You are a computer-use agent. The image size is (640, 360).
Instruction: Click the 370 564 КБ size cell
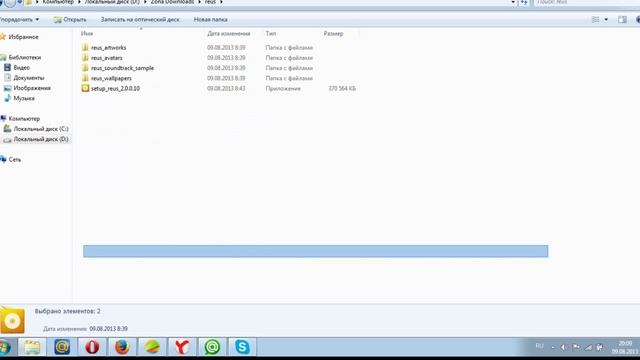tap(342, 88)
